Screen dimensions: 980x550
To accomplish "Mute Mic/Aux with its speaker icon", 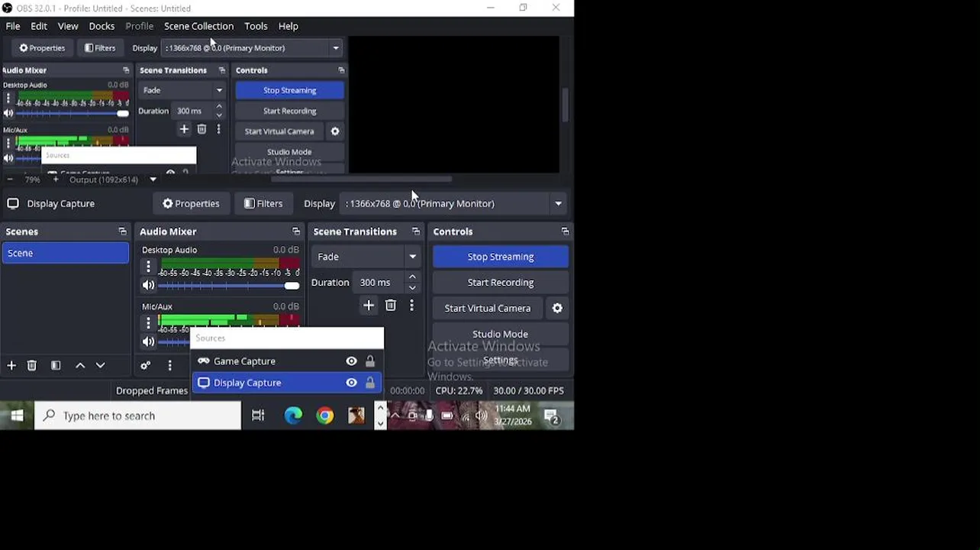I will pyautogui.click(x=148, y=341).
